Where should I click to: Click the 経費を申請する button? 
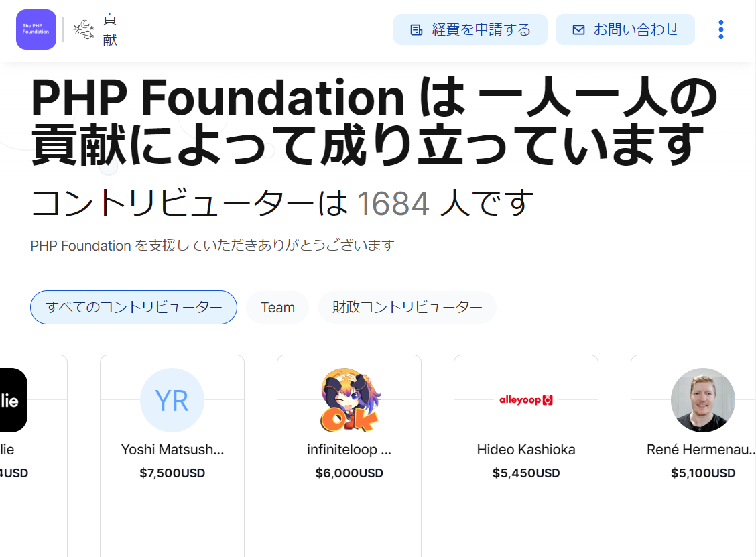point(470,29)
